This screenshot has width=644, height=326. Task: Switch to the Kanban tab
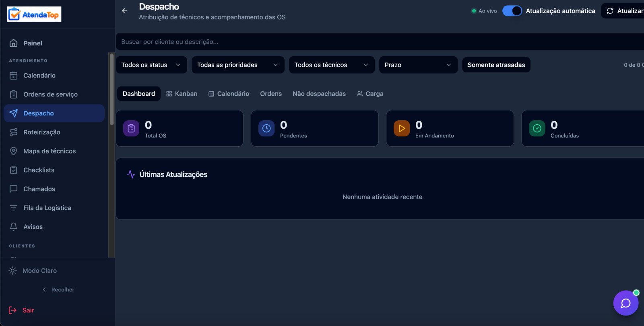click(182, 94)
